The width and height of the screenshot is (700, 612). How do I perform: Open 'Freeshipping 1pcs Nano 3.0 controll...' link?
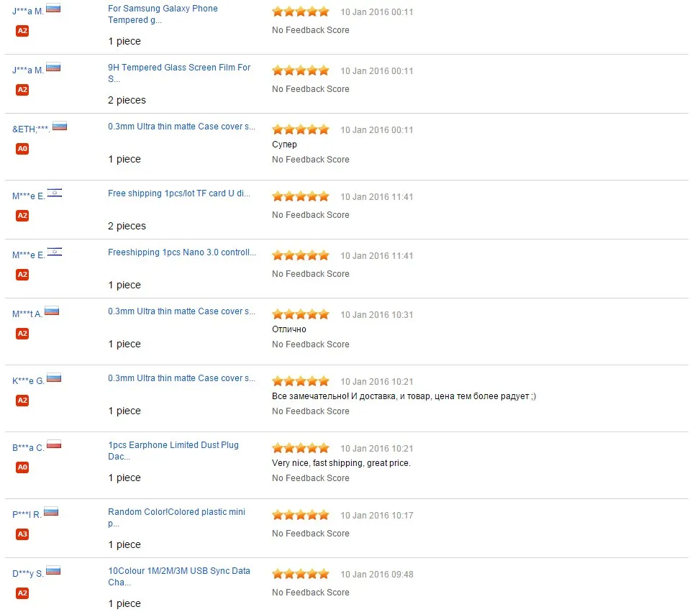pos(182,252)
